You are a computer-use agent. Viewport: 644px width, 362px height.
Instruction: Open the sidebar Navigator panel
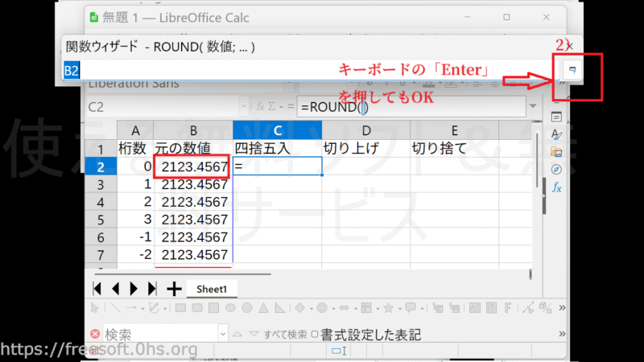coord(556,169)
